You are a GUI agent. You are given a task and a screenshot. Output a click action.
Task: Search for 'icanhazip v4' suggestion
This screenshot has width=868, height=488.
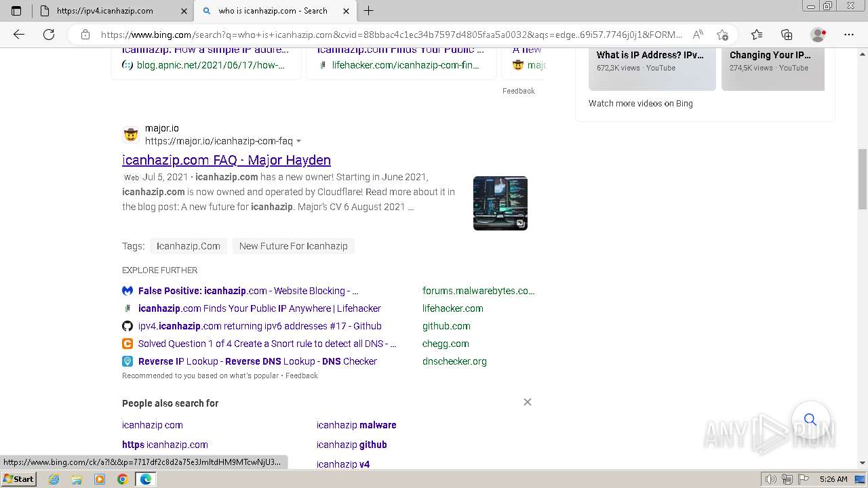click(343, 464)
